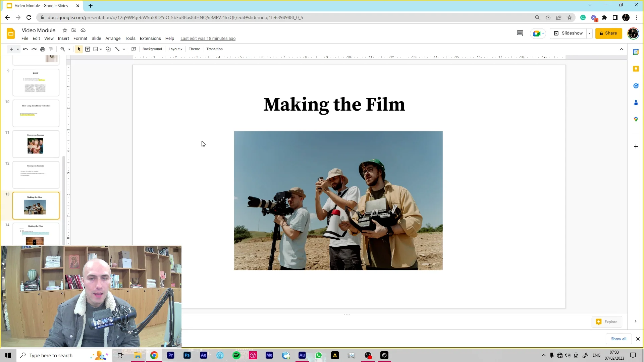
Task: Open zoom level dropdown arrow
Action: tap(69, 49)
